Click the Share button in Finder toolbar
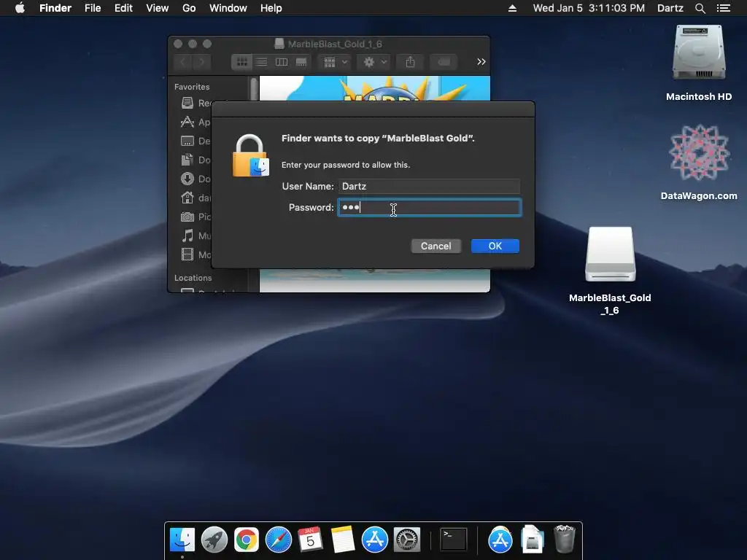 coord(410,62)
